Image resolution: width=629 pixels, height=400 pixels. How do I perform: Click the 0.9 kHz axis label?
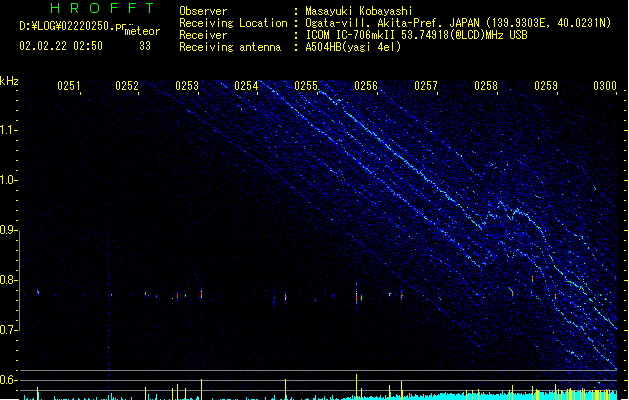pos(8,230)
